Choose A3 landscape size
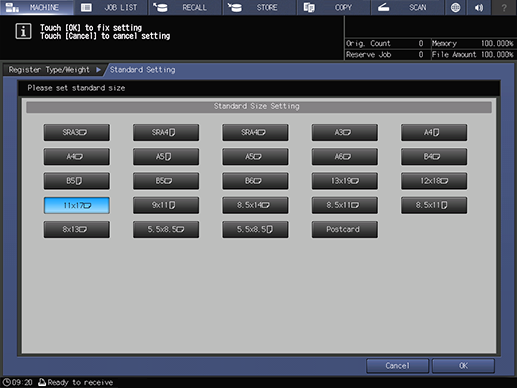The image size is (517, 388). [344, 132]
